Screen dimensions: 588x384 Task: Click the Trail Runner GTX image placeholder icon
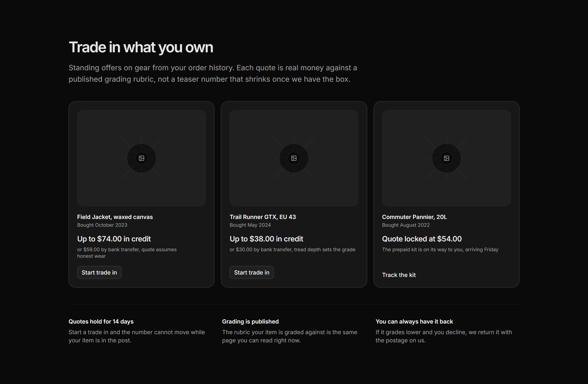click(x=294, y=158)
